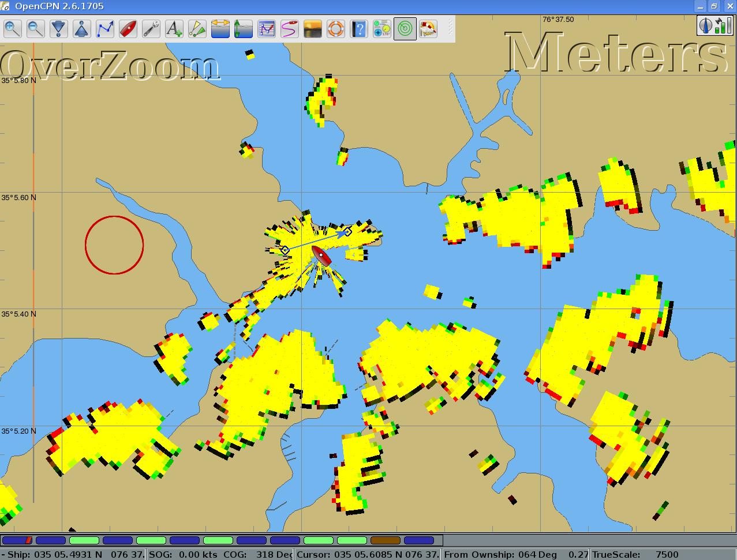Open About OpenCPN help book icon
Viewport: 737px width, 560px height.
point(359,28)
